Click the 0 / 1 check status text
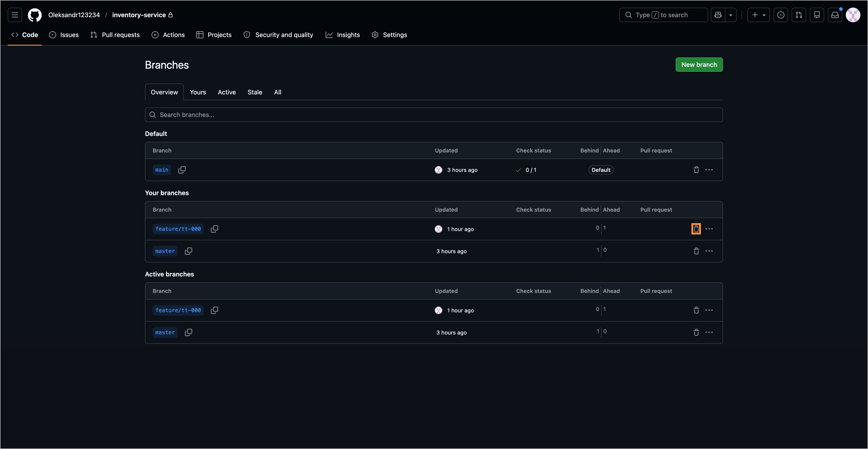Viewport: 868px width, 449px height. [531, 170]
